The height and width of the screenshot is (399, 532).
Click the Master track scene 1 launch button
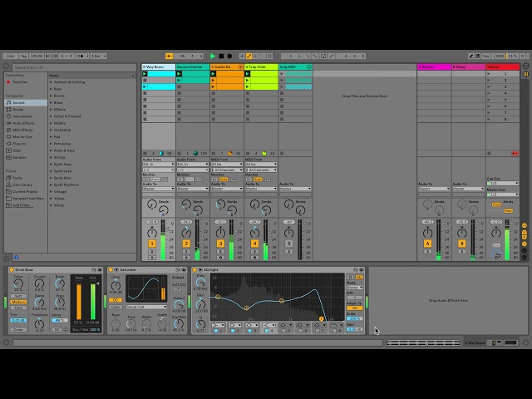(490, 73)
